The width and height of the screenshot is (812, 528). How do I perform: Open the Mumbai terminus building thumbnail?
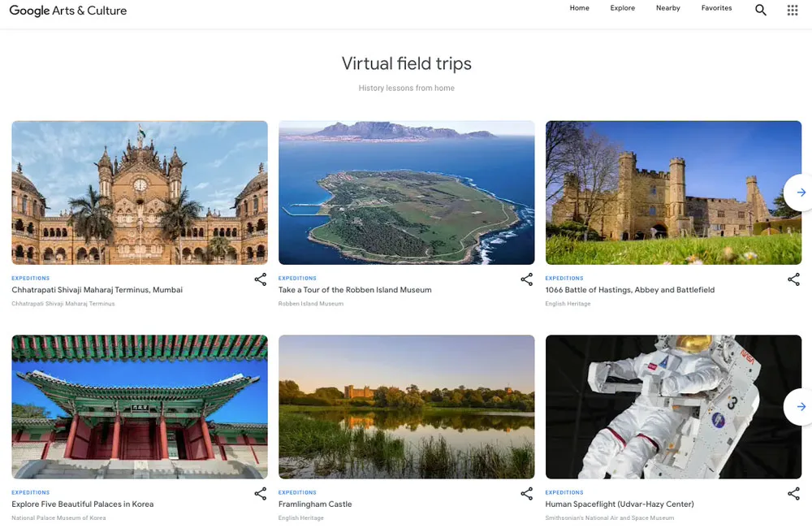[x=140, y=193]
